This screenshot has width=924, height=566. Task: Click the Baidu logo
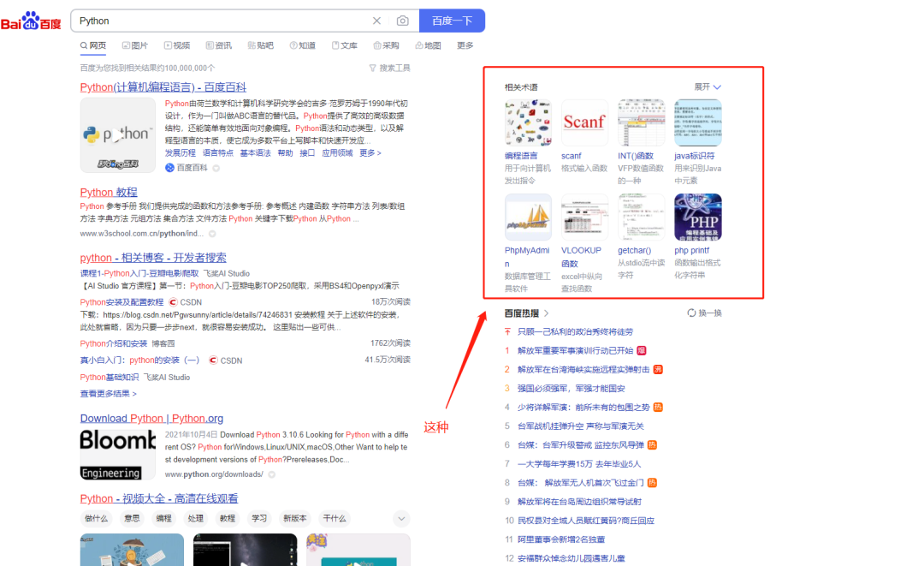coord(32,21)
